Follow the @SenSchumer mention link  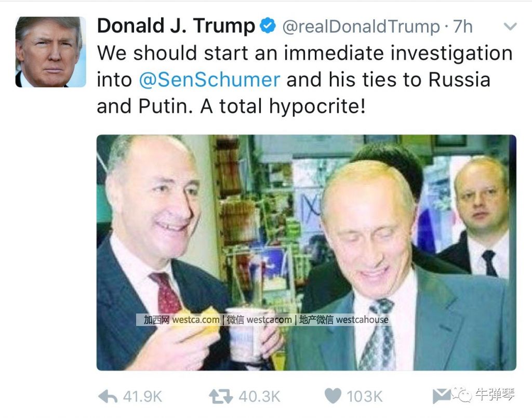point(209,80)
